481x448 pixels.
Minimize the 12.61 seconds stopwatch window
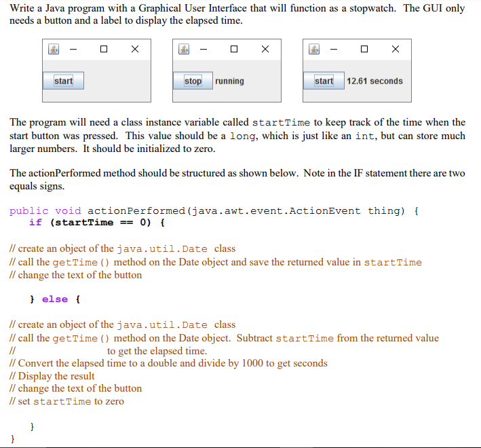334,49
